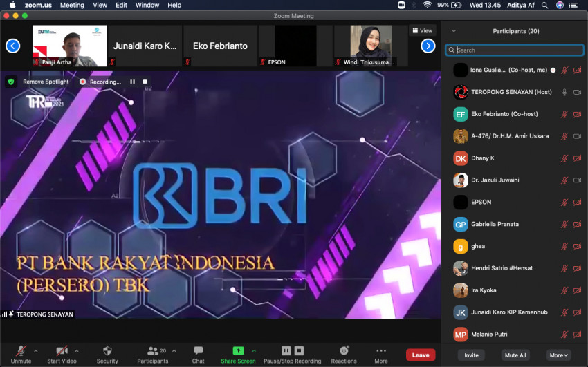Expand participants options arrow beside Participants count
588x367 pixels.
tap(174, 351)
